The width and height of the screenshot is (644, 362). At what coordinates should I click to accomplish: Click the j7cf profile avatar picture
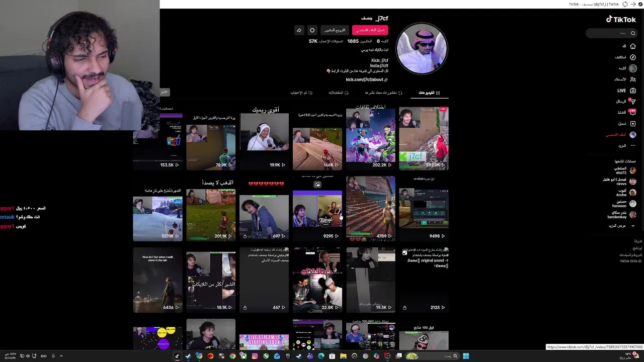pos(422,49)
